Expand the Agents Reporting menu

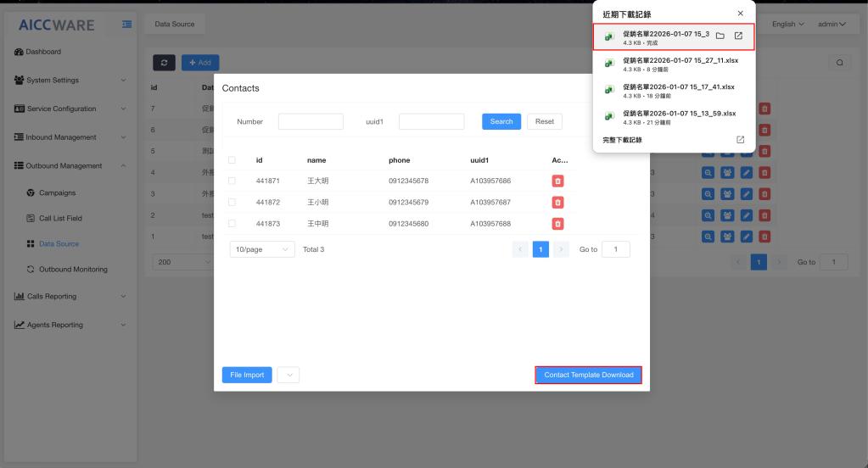[x=70, y=326]
